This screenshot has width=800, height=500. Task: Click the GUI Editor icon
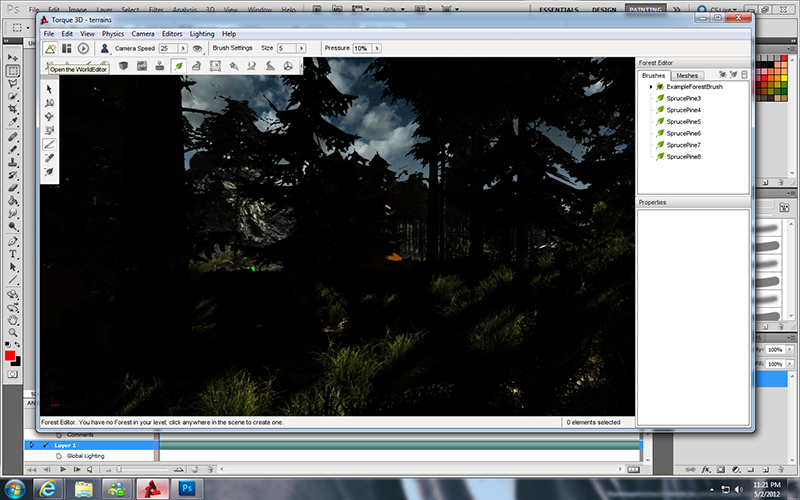click(67, 48)
